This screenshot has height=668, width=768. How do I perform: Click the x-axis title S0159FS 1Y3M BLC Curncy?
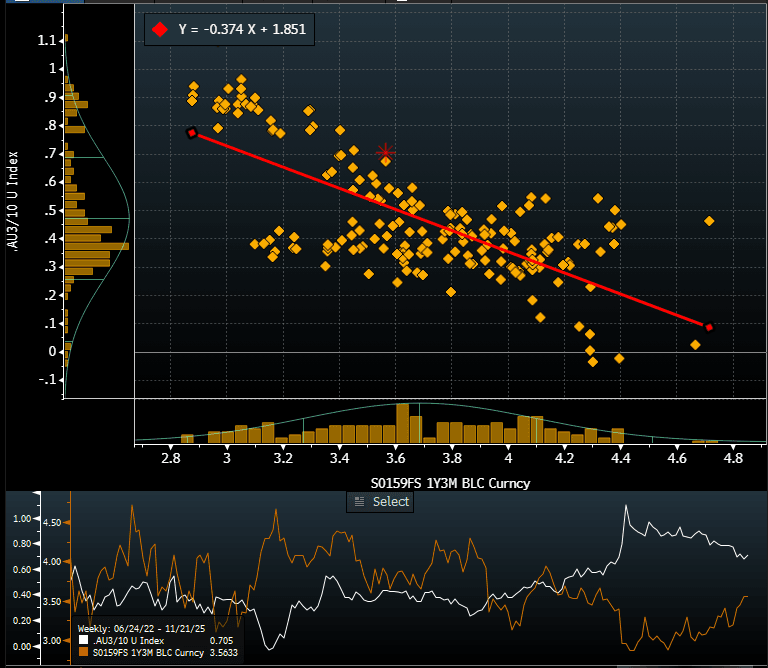coord(450,483)
